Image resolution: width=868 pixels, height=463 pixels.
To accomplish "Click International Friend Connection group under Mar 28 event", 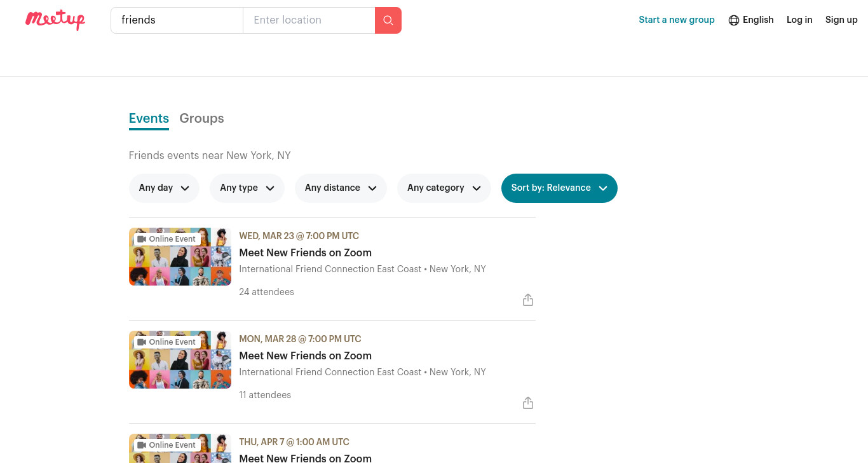I will (x=362, y=373).
